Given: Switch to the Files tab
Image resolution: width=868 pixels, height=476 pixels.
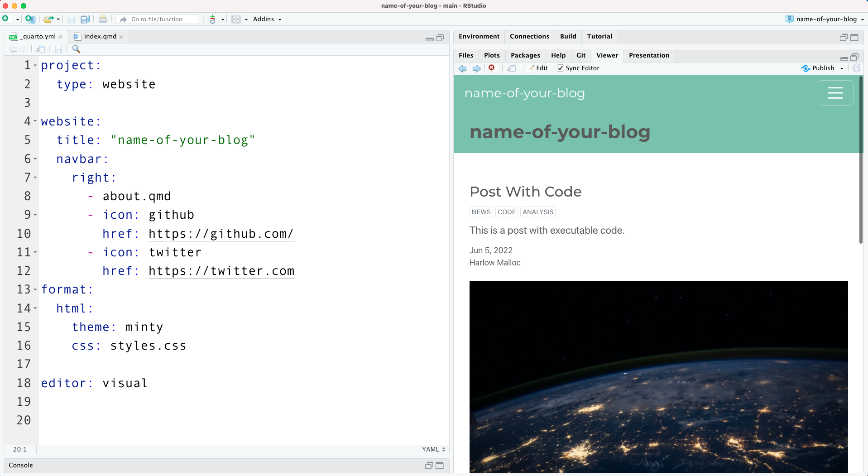Looking at the screenshot, I should [x=466, y=55].
